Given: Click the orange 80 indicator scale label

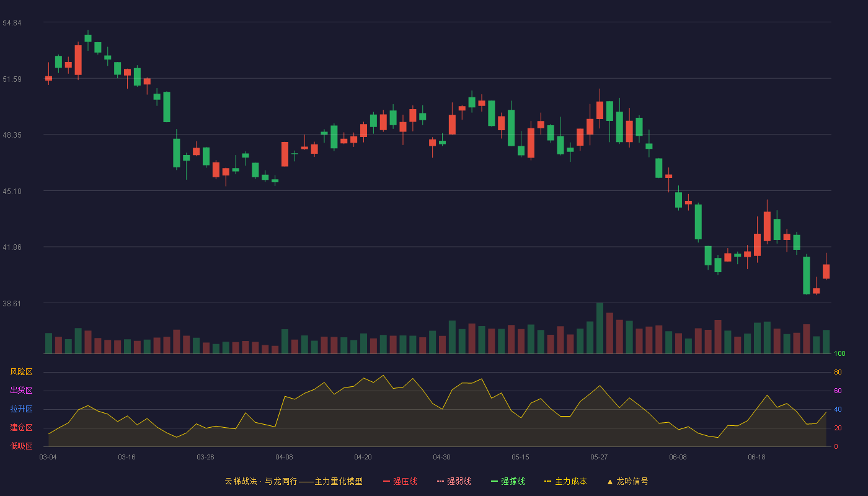Looking at the screenshot, I should (838, 373).
